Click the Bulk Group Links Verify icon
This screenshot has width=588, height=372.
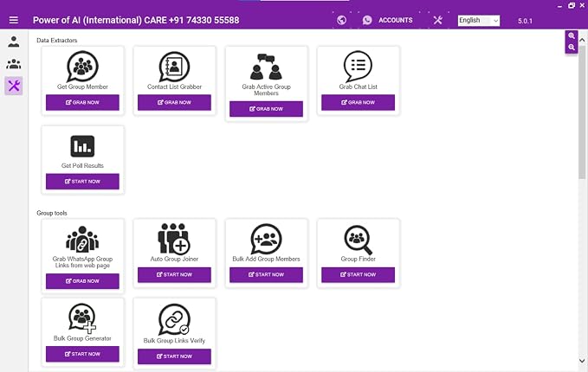click(174, 319)
